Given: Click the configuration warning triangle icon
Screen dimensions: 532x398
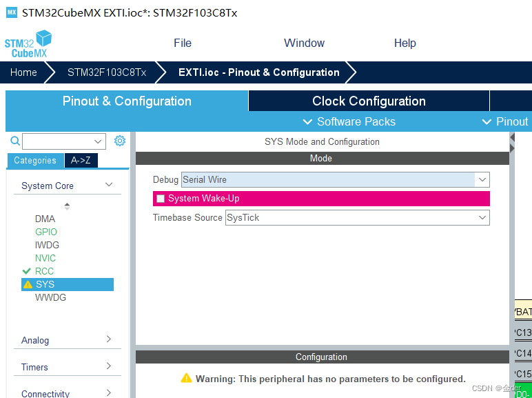Looking at the screenshot, I should pyautogui.click(x=186, y=378).
